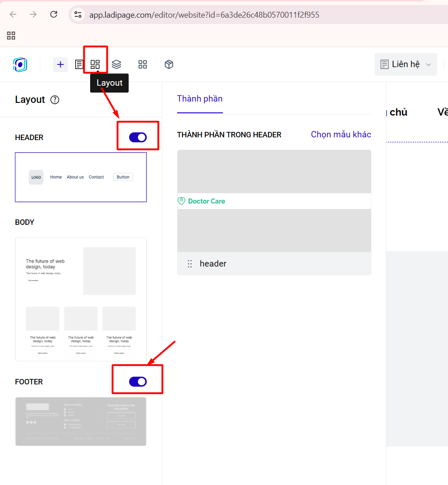Click the Doctor Care header preview
448x485 pixels.
(x=274, y=201)
